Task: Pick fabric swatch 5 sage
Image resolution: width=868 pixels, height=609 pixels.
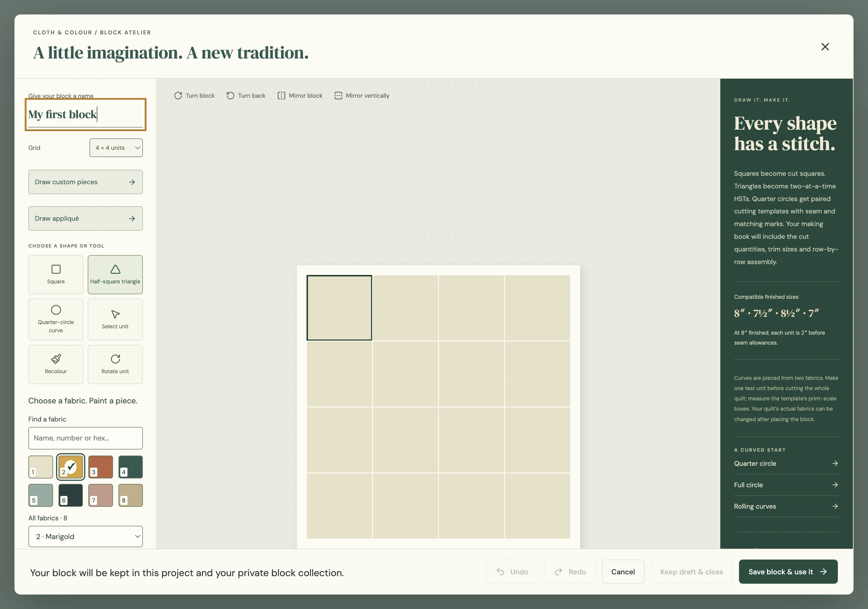Action: coord(40,495)
